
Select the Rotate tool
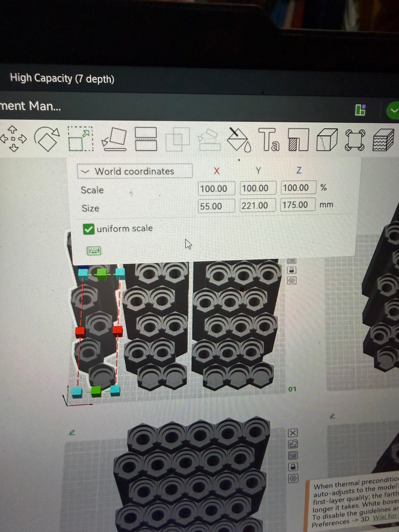47,139
